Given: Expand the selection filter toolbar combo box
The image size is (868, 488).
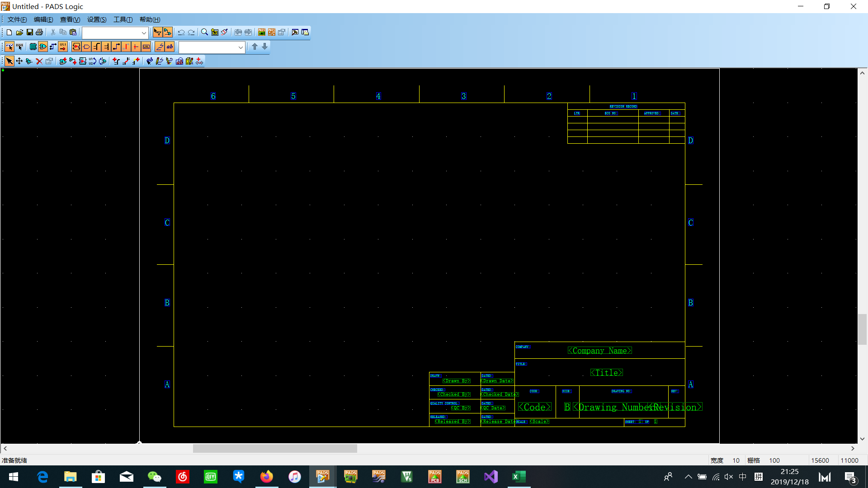Looking at the screenshot, I should pyautogui.click(x=241, y=47).
